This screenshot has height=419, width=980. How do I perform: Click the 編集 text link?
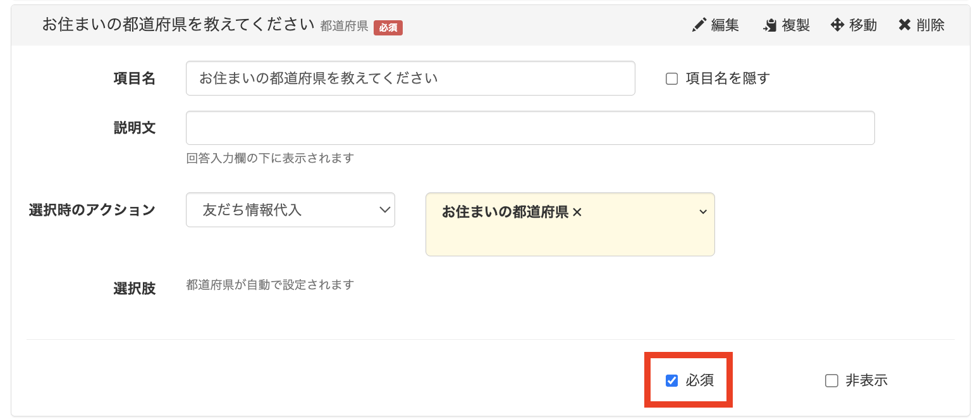pyautogui.click(x=725, y=25)
